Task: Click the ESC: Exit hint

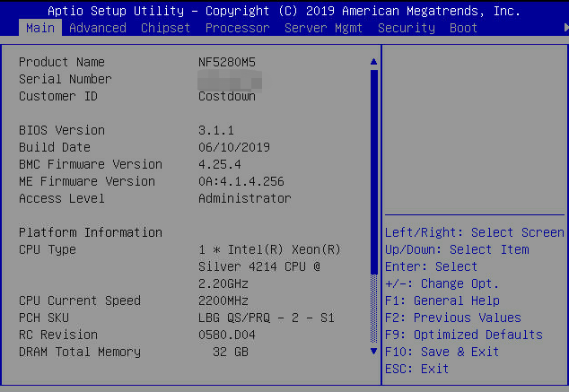Action: click(x=416, y=369)
